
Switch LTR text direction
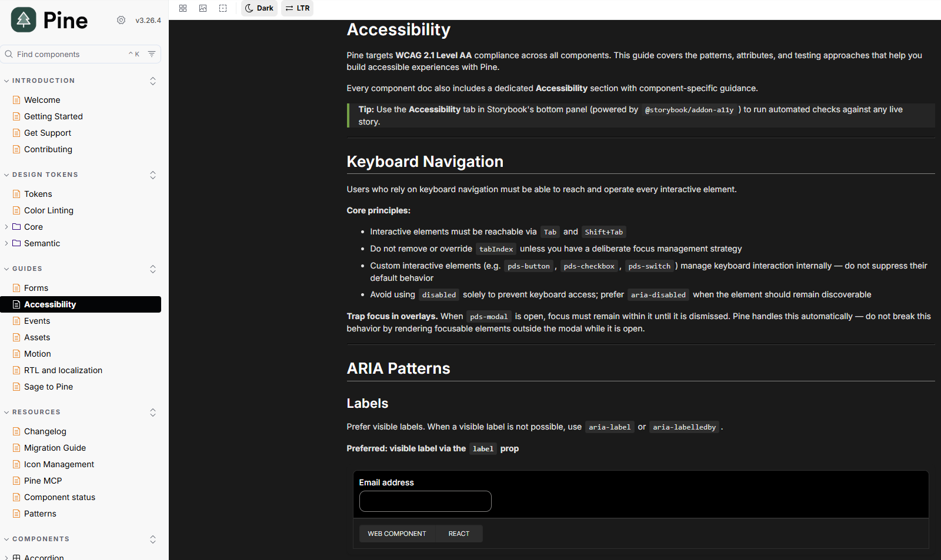click(298, 8)
